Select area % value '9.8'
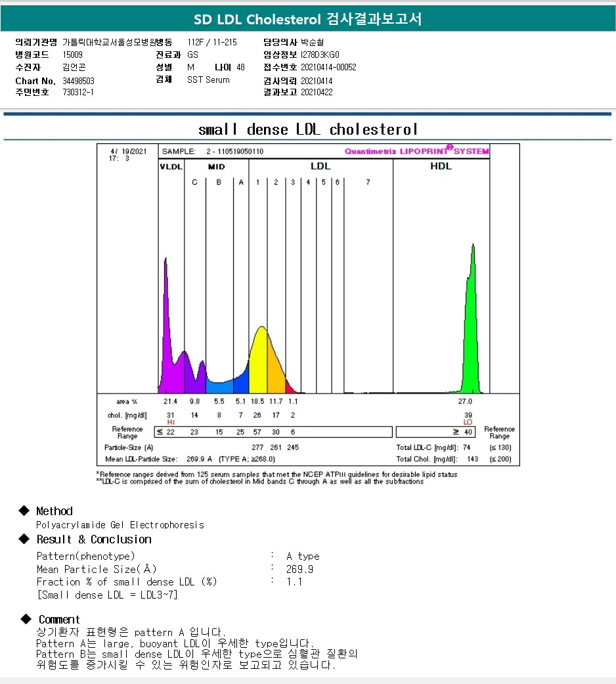 194,401
